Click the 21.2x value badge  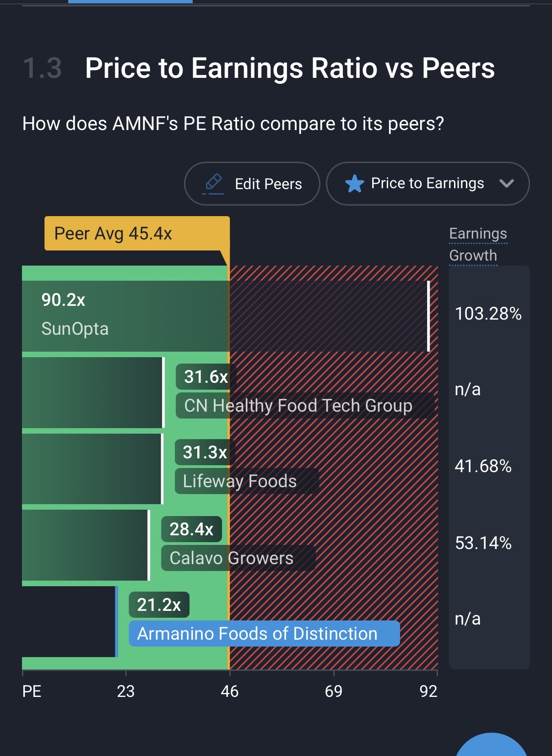pyautogui.click(x=159, y=605)
